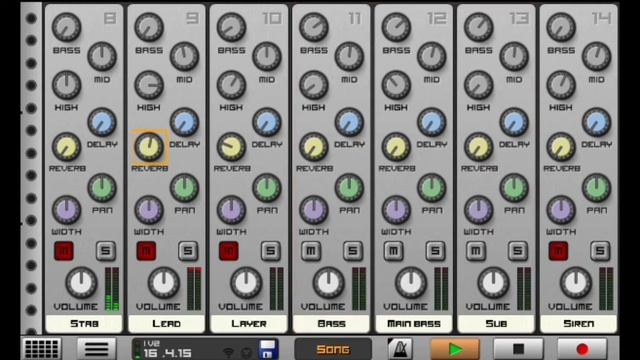The width and height of the screenshot is (640, 360).
Task: Click the High EQ knob on channel 10
Action: tap(231, 85)
